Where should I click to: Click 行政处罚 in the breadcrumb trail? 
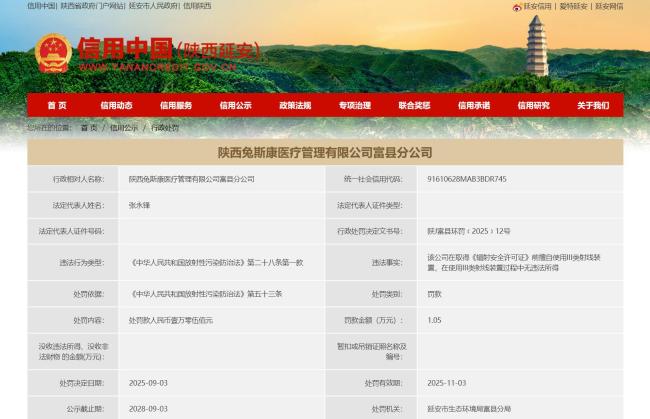click(x=165, y=128)
